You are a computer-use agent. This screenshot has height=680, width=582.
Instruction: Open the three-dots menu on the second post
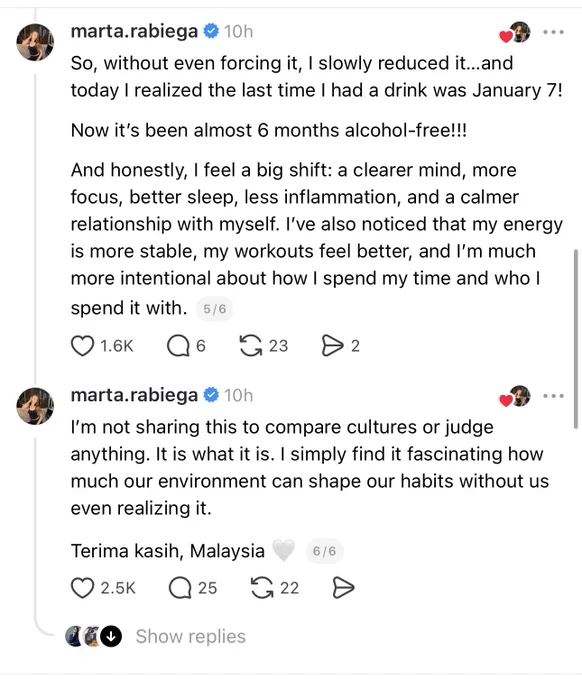pos(553,396)
